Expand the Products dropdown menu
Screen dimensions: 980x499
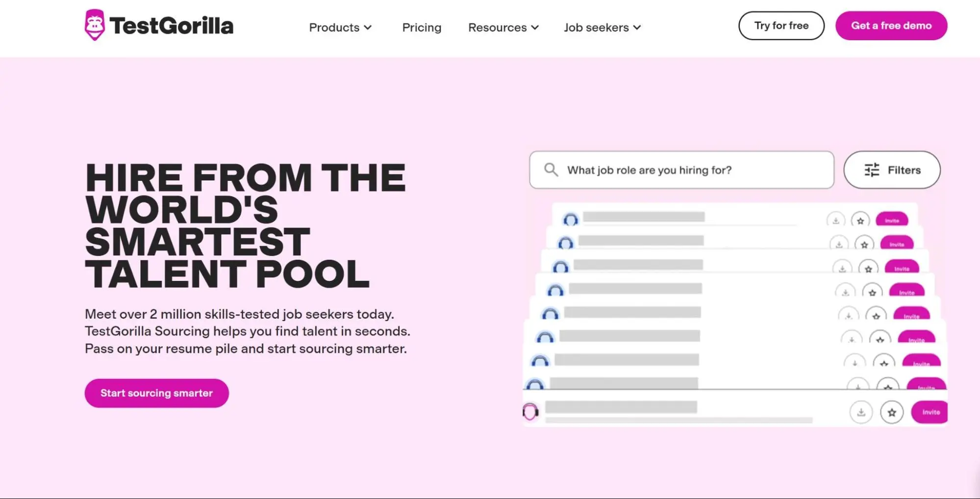pyautogui.click(x=340, y=27)
